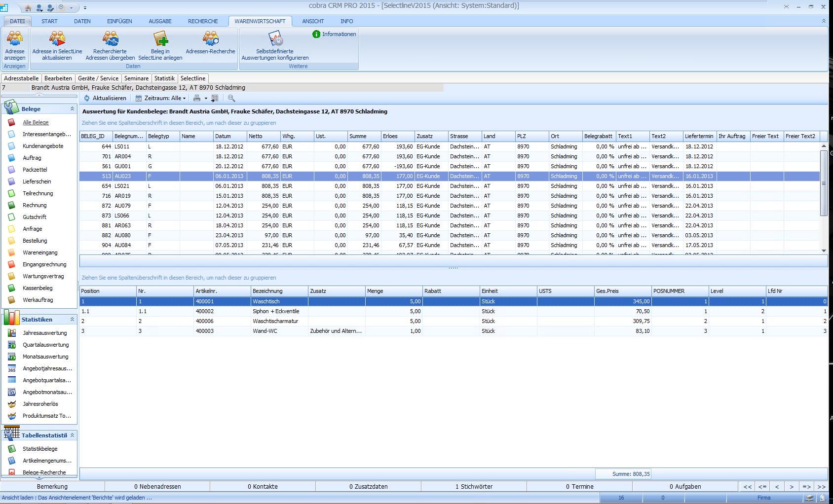Click the grid export icon in report toolbar
Screen dimensions: 833x504
[215, 98]
